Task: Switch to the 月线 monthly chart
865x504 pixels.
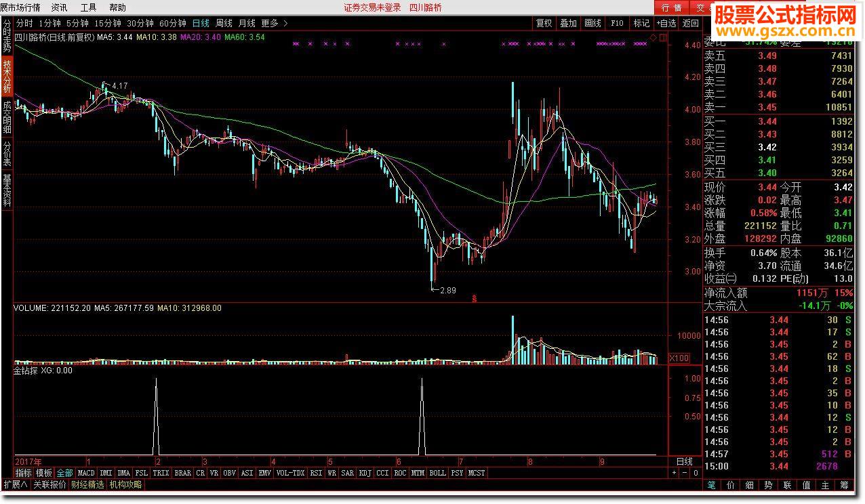Action: pos(247,23)
